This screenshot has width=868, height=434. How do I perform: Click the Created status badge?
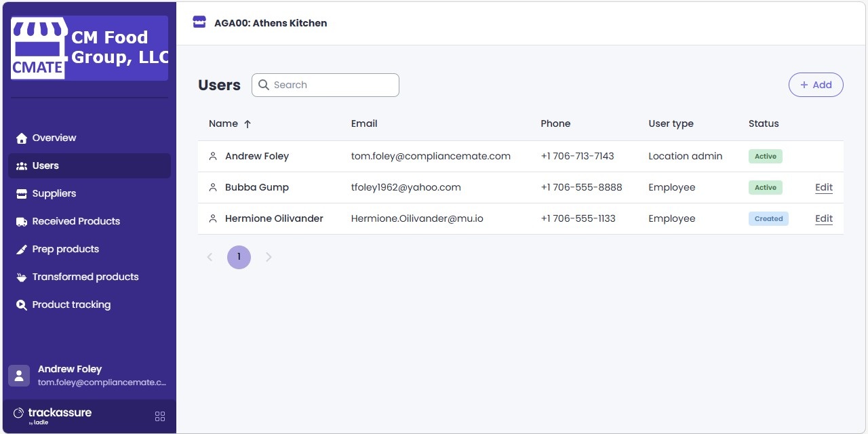point(768,218)
